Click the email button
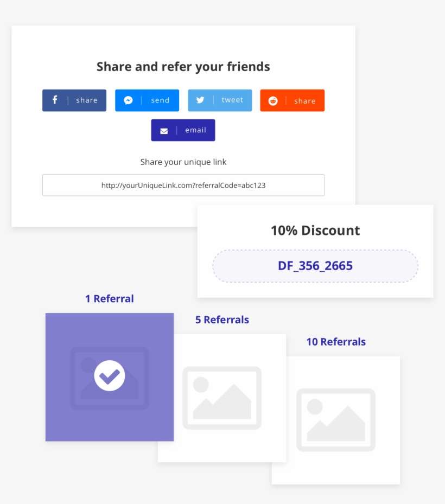 coord(183,130)
